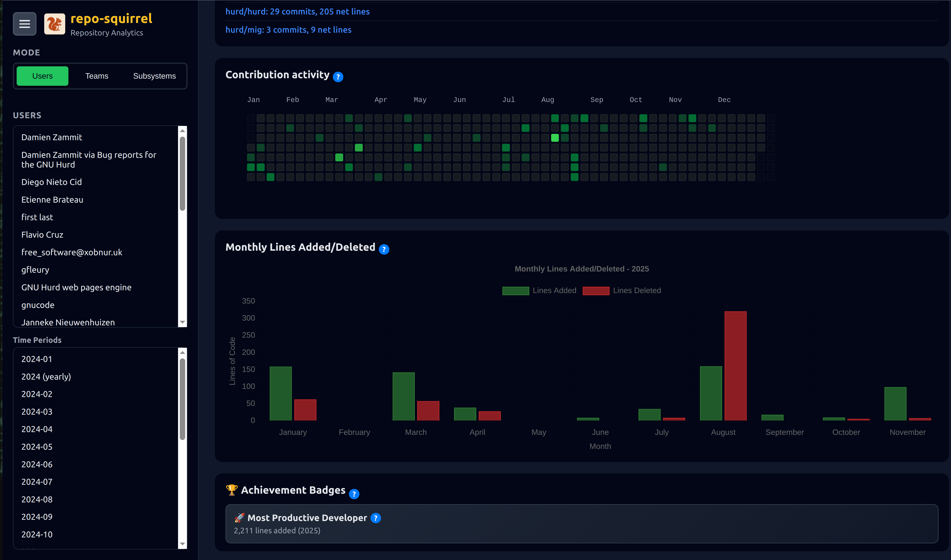This screenshot has width=951, height=560.
Task: Click the rocket icon on the badge
Action: point(238,518)
